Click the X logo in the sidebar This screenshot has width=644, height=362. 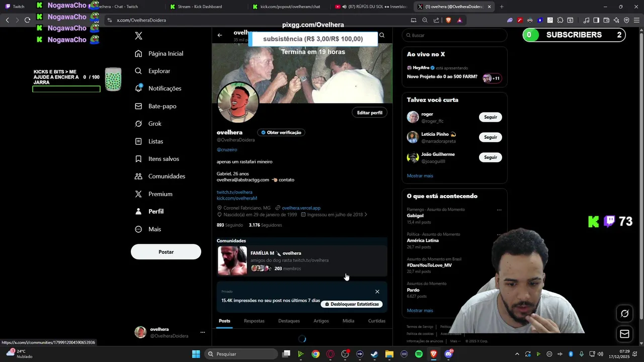(138, 36)
